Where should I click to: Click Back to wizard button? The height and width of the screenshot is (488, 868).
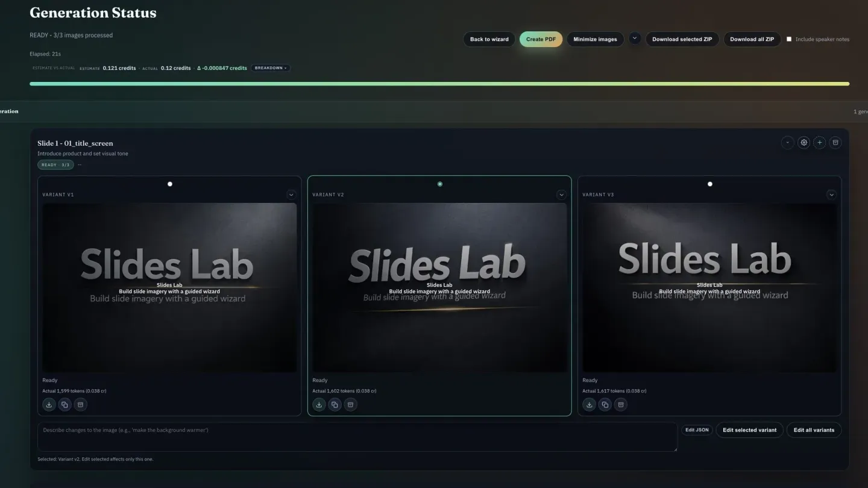click(x=489, y=39)
